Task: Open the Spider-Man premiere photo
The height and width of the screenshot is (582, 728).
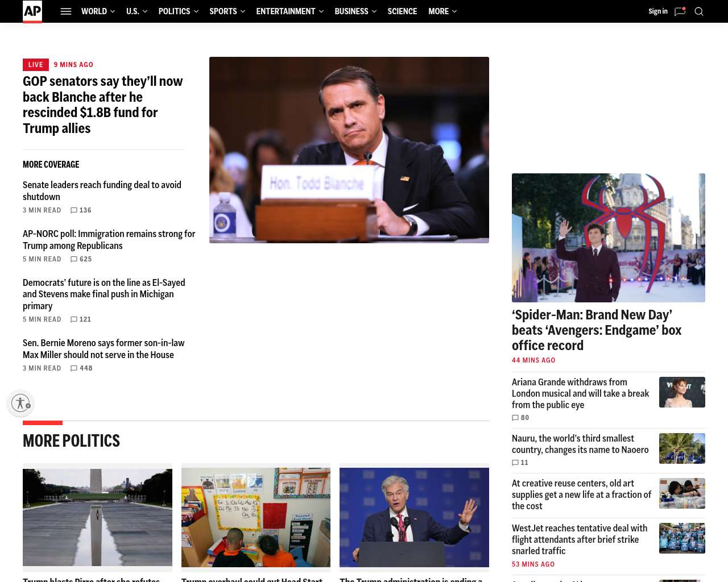Action: click(x=609, y=238)
